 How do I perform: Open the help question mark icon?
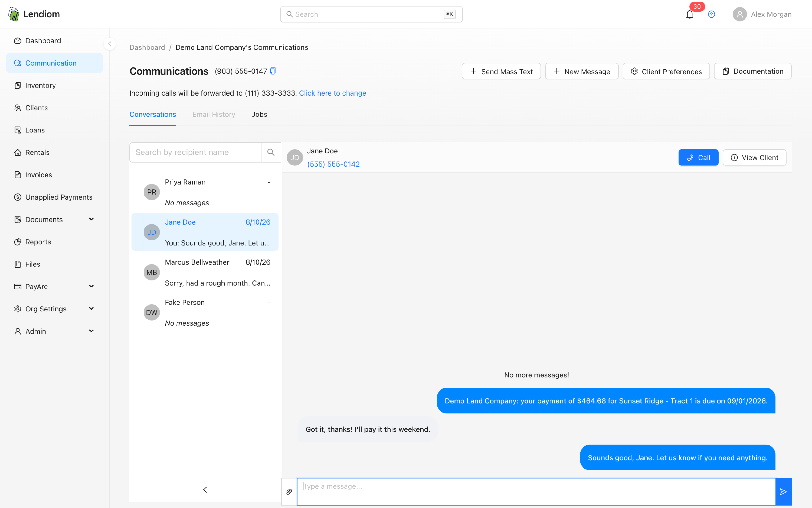point(711,14)
